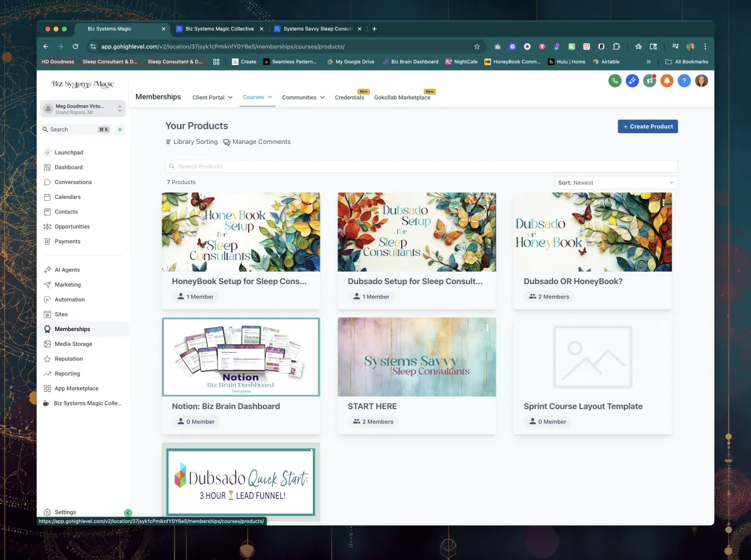Image resolution: width=751 pixels, height=560 pixels.
Task: Open the megaphone announcements icon
Action: [650, 81]
